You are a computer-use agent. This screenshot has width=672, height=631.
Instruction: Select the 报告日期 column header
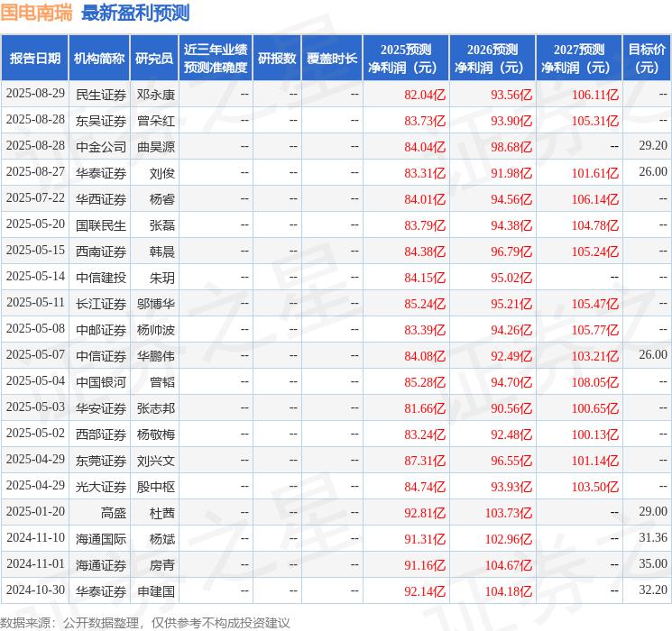(34, 59)
